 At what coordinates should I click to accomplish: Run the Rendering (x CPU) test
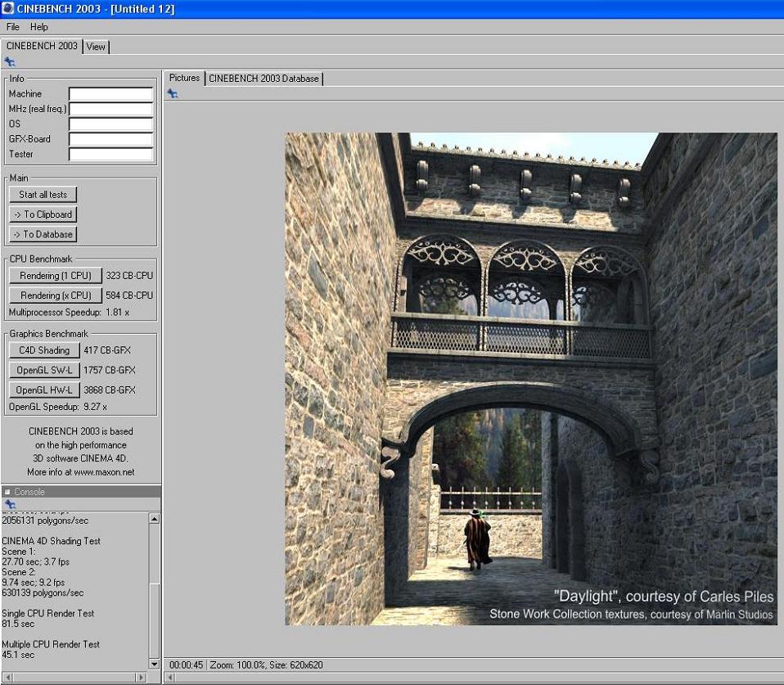coord(56,295)
